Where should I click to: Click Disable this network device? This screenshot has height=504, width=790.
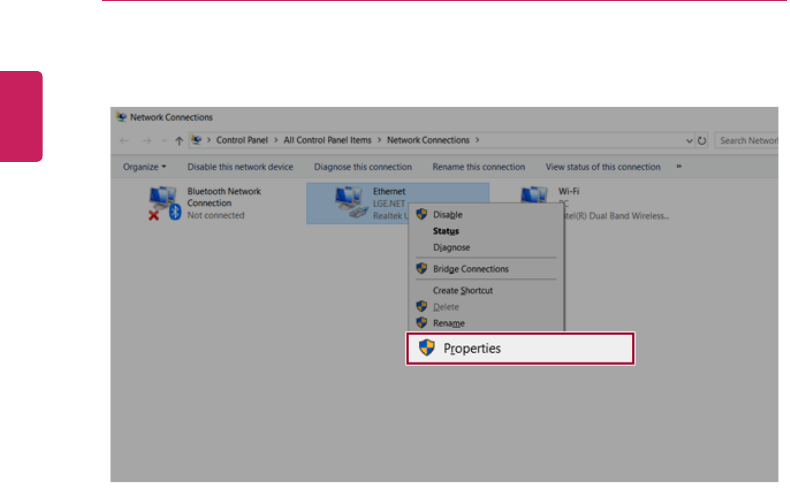(x=240, y=167)
